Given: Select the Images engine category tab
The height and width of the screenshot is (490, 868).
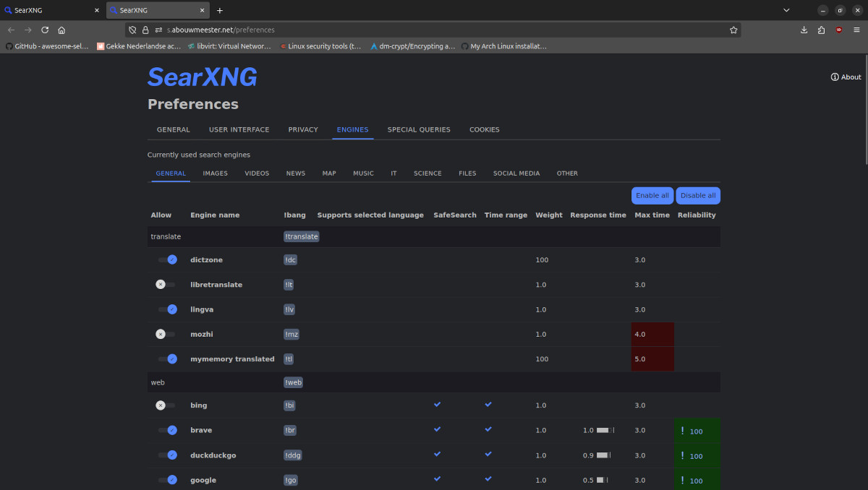Looking at the screenshot, I should coord(215,173).
